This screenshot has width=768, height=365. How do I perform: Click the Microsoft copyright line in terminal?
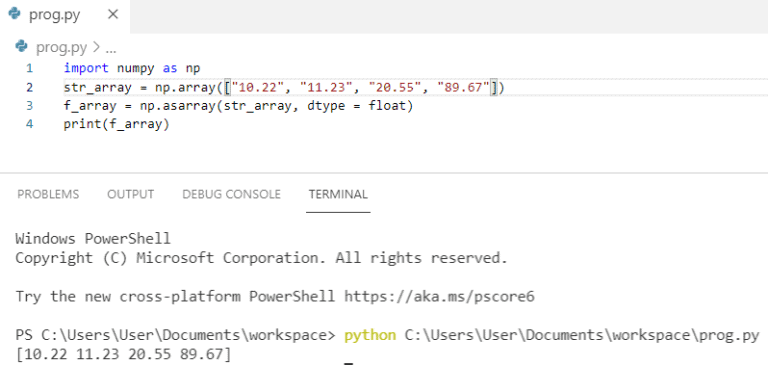pyautogui.click(x=261, y=258)
